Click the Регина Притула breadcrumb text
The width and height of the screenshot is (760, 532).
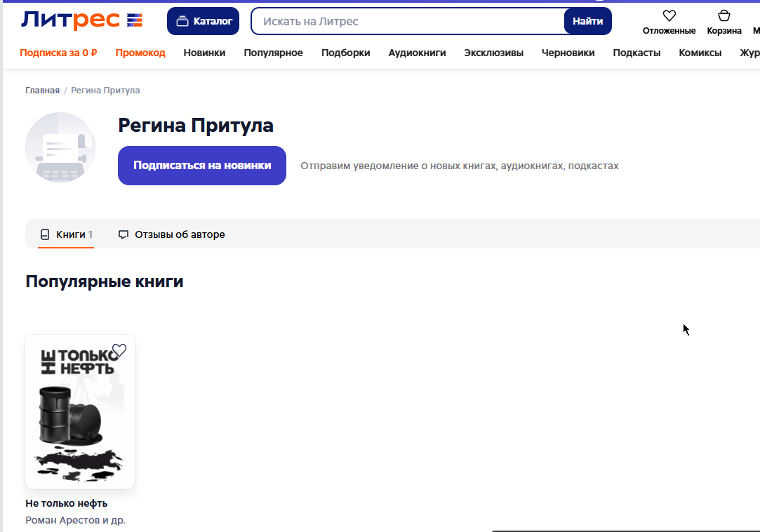pos(105,91)
